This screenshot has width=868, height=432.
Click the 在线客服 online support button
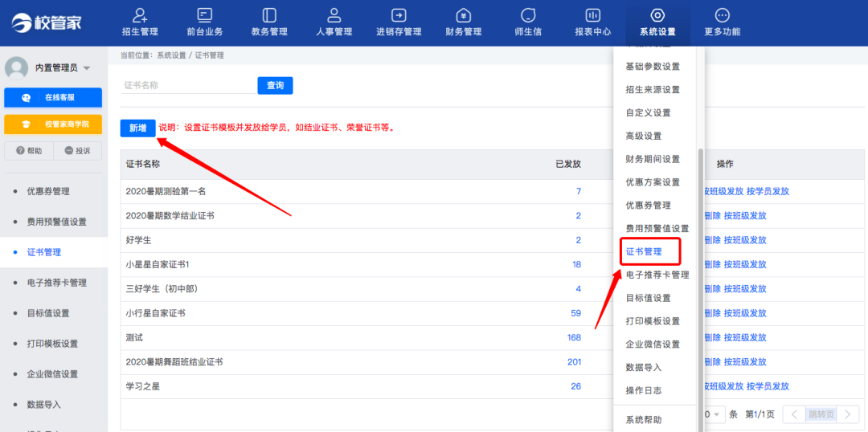tap(53, 97)
